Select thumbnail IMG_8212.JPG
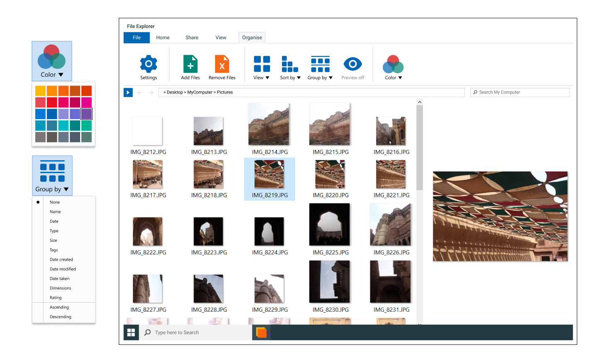Screen dimensions: 598x364 pyautogui.click(x=147, y=131)
